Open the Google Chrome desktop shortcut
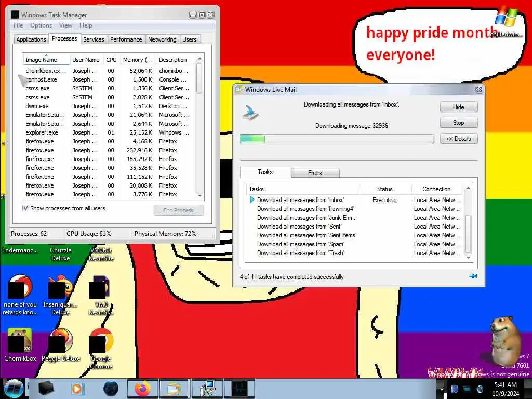 coord(101,349)
